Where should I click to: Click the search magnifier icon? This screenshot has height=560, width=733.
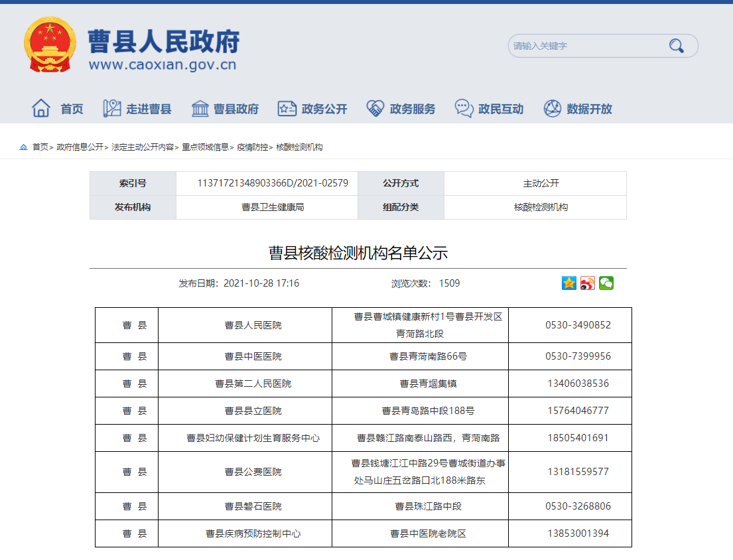[676, 45]
